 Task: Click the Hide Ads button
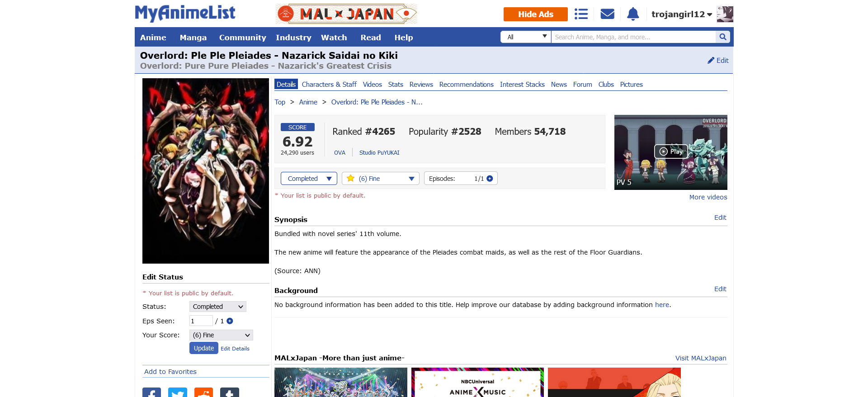point(536,14)
